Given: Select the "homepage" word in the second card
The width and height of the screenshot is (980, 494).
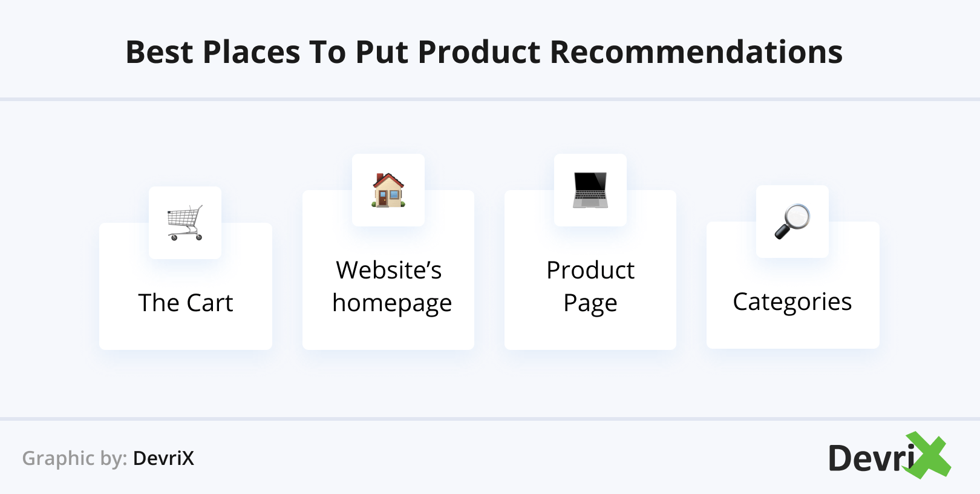Looking at the screenshot, I should (x=392, y=303).
